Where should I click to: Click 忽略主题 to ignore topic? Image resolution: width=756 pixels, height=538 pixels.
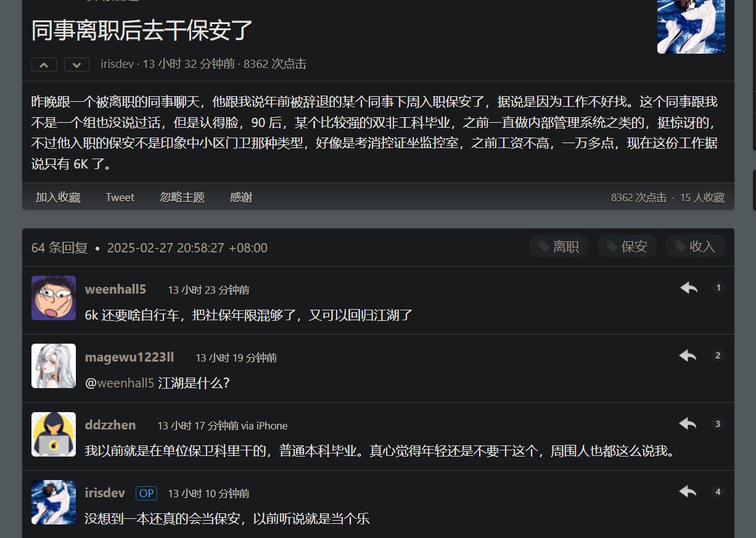click(x=182, y=197)
